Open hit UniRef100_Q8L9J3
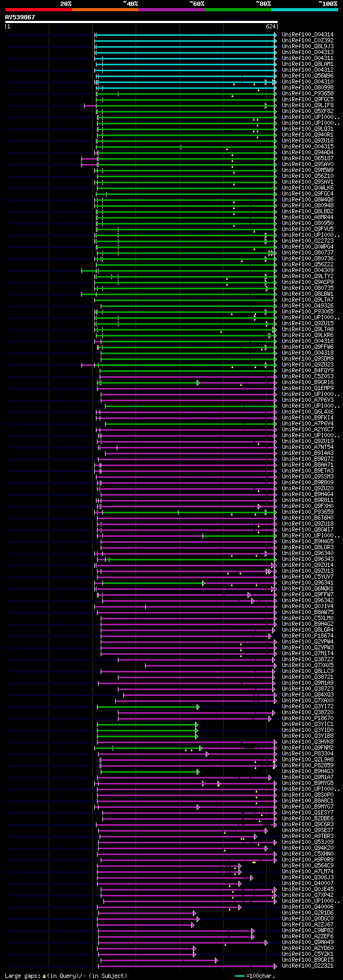343x980 pixels. [x=308, y=46]
